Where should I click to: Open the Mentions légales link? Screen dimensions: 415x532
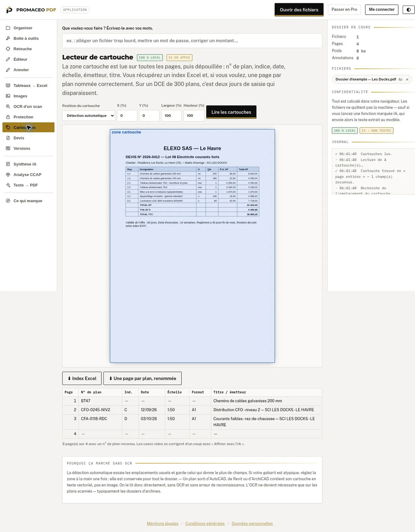[162, 524]
